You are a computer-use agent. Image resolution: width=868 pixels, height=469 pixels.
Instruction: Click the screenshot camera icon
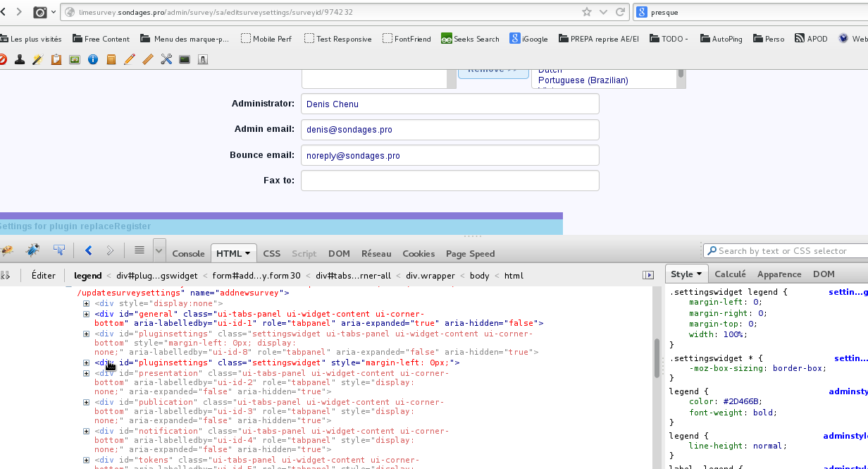[41, 12]
